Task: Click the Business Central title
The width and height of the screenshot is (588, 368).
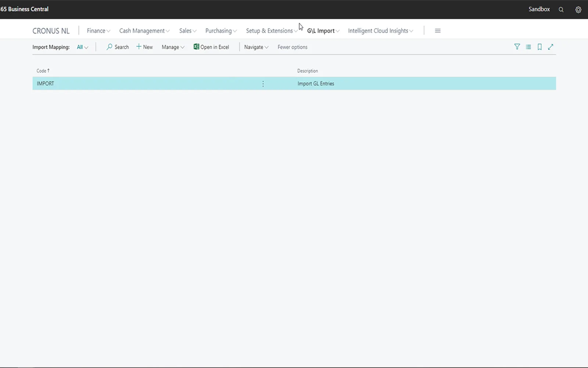Action: tap(24, 9)
